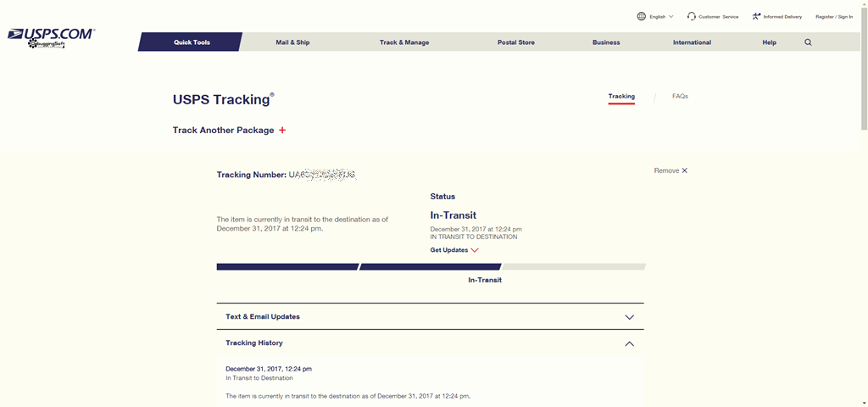The width and height of the screenshot is (868, 407).
Task: Click the globe language icon
Action: pos(641,17)
